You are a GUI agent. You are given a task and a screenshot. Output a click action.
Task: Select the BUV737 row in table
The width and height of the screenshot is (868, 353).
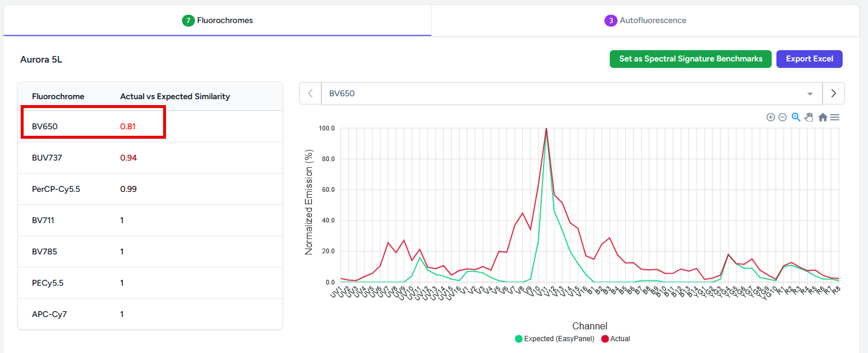pyautogui.click(x=150, y=158)
